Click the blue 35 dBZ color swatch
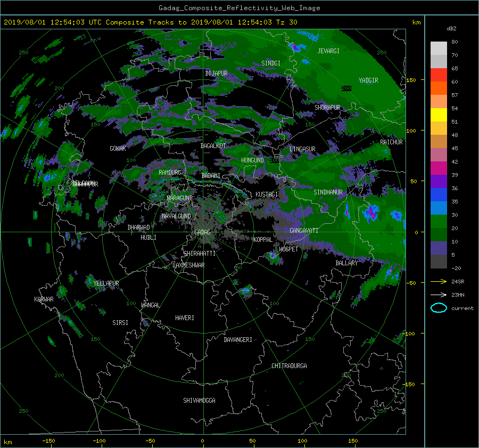The width and height of the screenshot is (479, 448). 439,194
